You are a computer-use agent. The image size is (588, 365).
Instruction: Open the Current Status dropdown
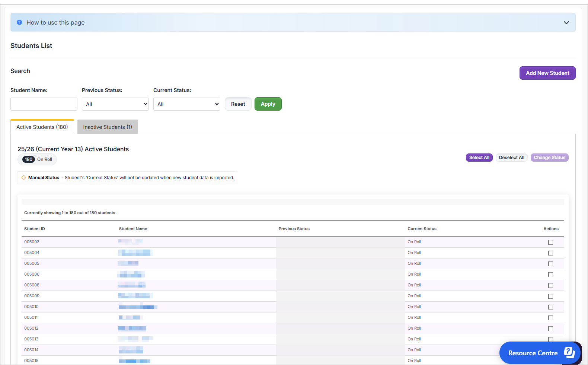click(186, 104)
